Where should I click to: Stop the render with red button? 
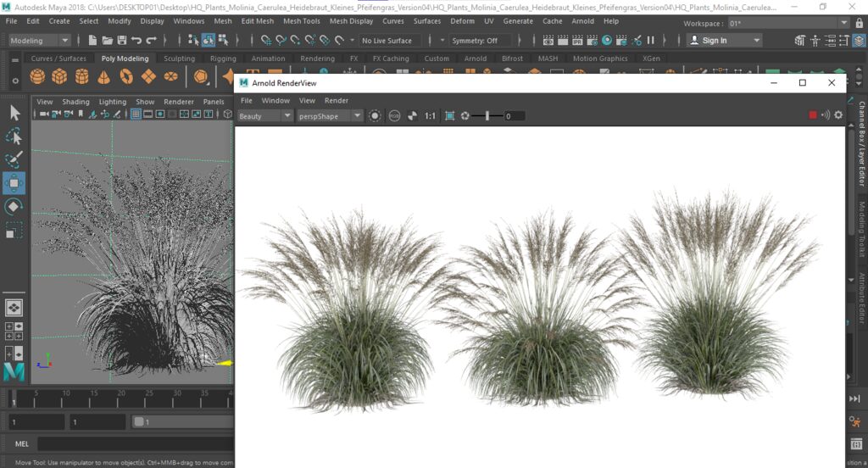[x=813, y=115]
